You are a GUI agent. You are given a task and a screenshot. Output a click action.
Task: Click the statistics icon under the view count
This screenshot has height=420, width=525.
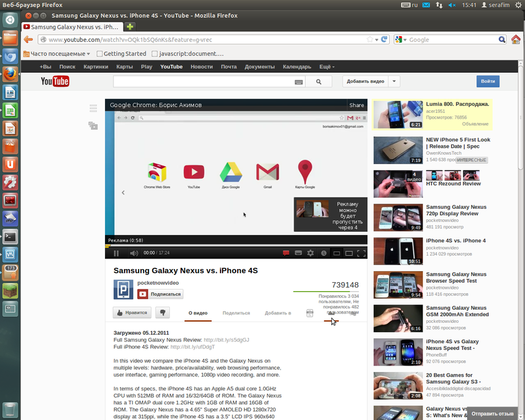331,314
